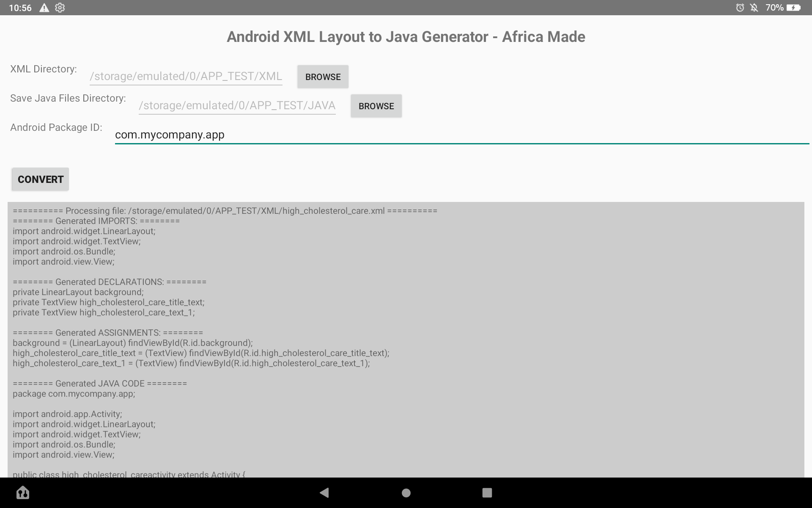Click BROWSE next to XML Directory

322,77
